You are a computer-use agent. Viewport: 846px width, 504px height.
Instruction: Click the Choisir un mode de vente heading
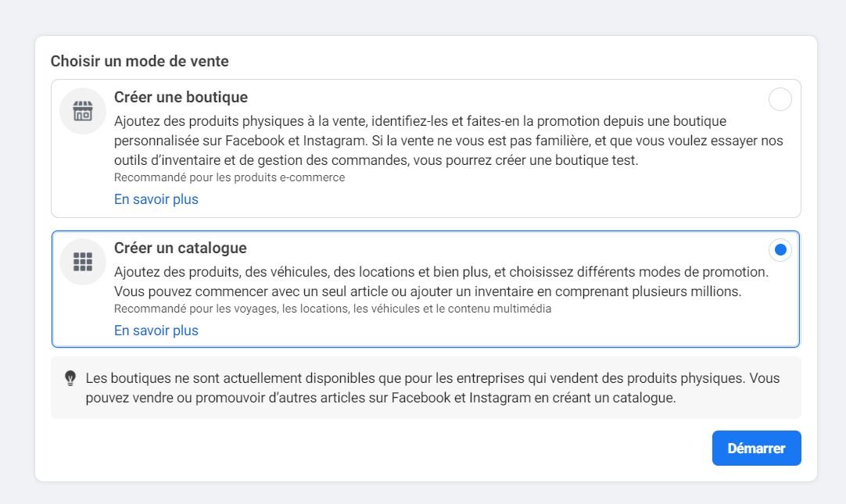click(139, 61)
